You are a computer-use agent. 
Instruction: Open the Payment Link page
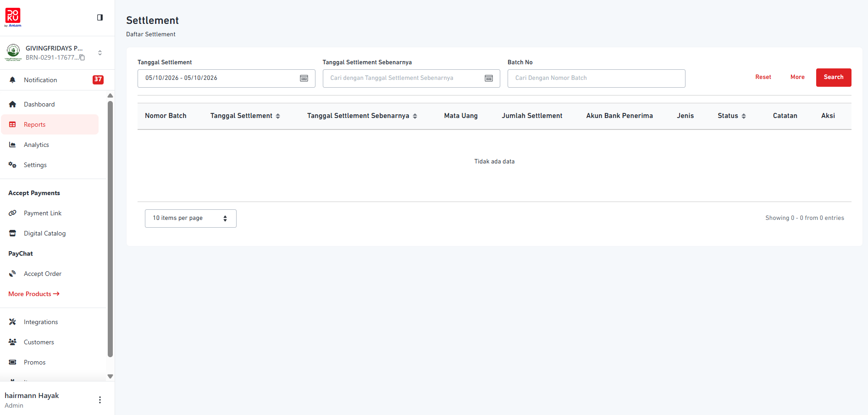[50, 213]
